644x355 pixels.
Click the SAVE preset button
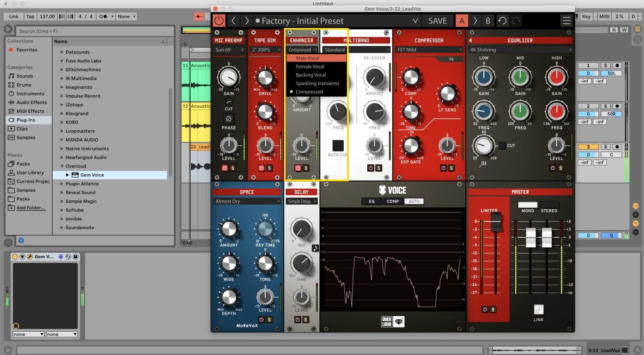click(437, 21)
